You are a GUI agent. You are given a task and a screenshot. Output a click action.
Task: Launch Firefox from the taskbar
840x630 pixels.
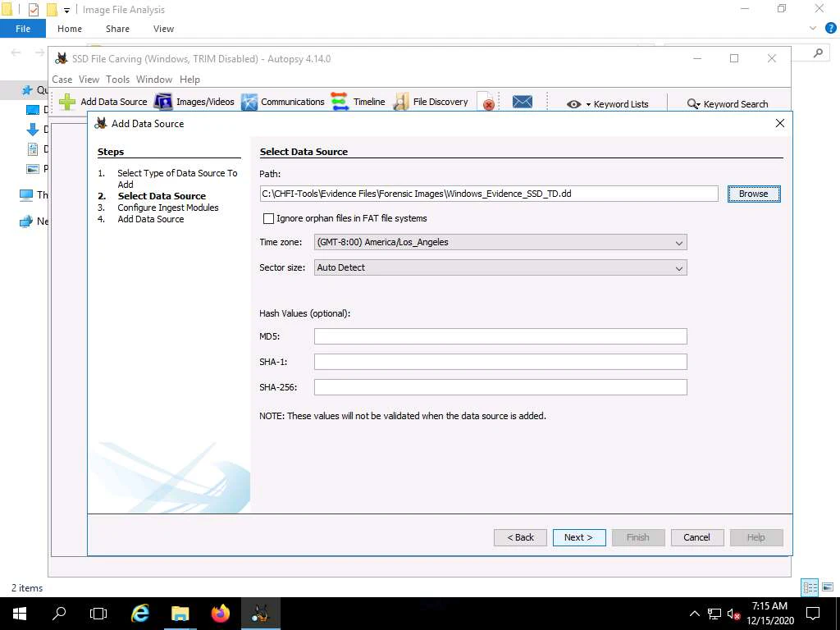point(220,614)
